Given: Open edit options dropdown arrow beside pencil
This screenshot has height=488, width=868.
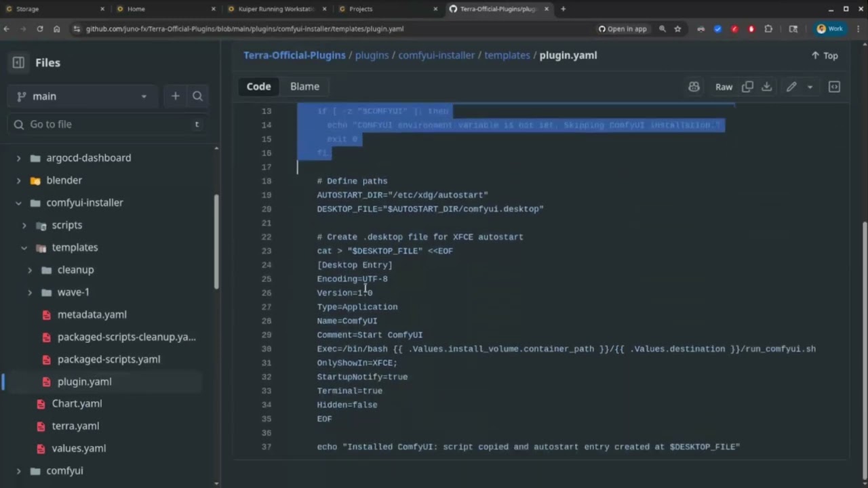Looking at the screenshot, I should (810, 87).
